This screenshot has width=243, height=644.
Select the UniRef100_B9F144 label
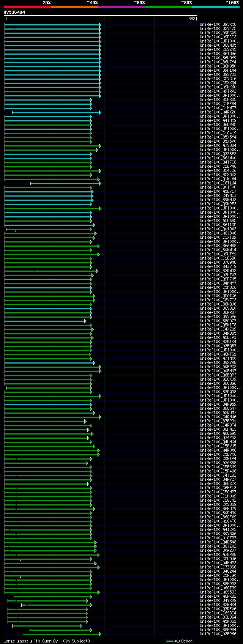coord(218,70)
